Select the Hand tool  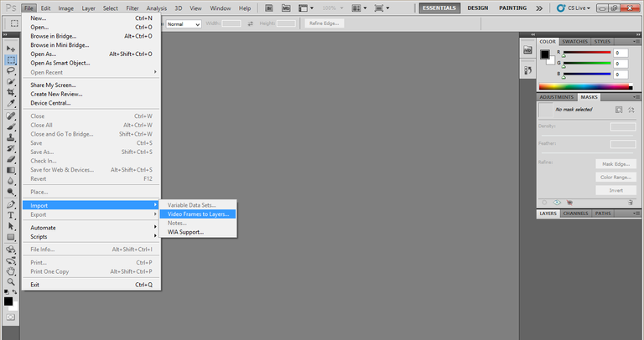pyautogui.click(x=11, y=271)
